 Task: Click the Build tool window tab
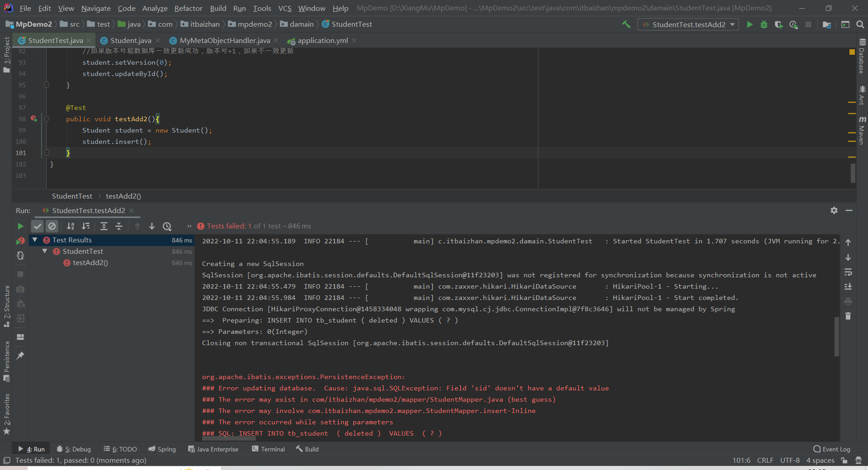307,449
